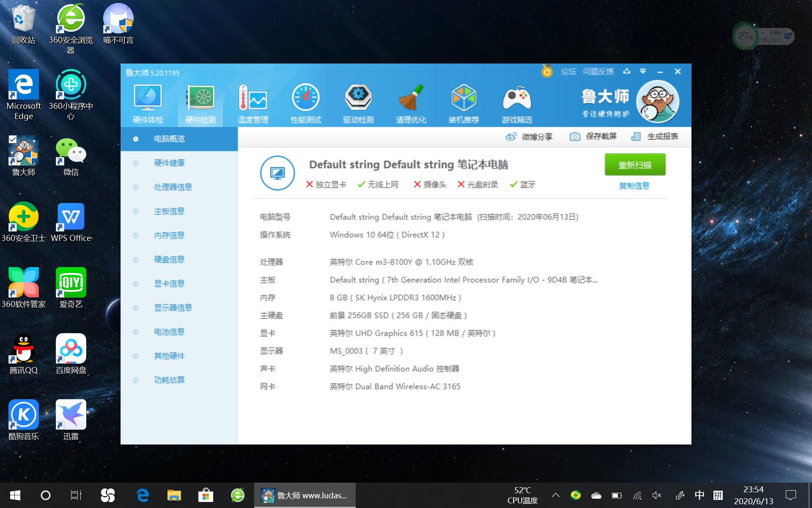Select the 硬件健康 sidebar radio item
812x508 pixels.
169,163
